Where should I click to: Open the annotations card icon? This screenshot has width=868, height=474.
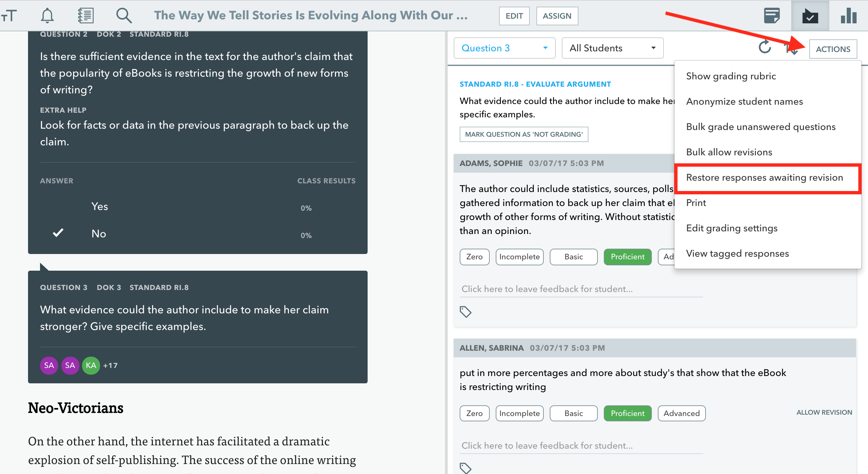tap(772, 15)
